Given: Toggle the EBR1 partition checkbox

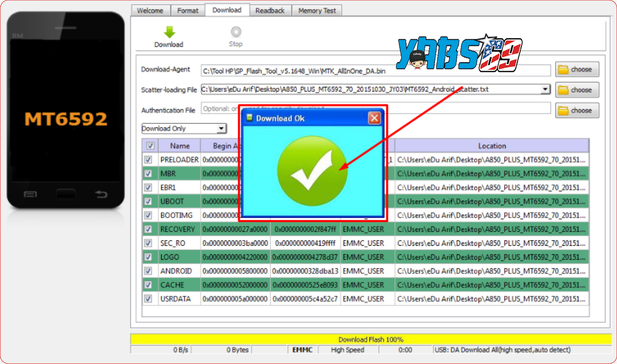Looking at the screenshot, I should [148, 187].
